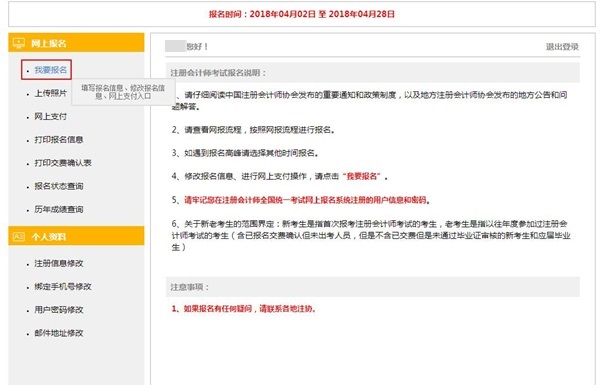Open 打印报名信息 page
Viewport: 600px width, 385px height.
point(59,140)
